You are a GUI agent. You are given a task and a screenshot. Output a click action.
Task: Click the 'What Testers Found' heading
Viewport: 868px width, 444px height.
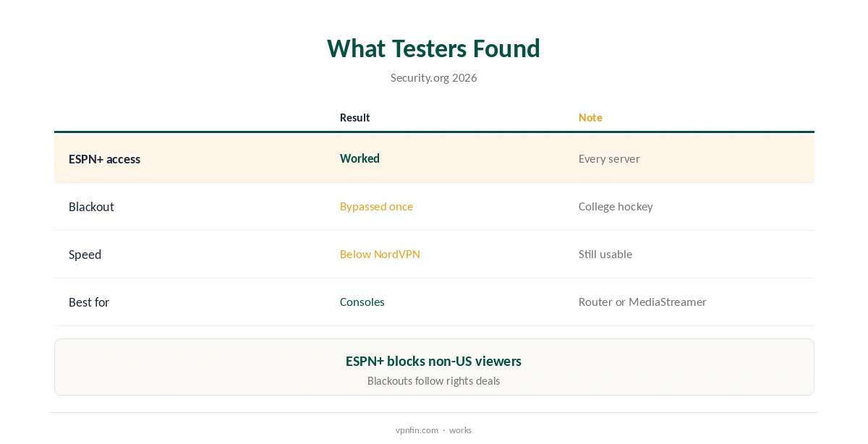click(x=433, y=48)
